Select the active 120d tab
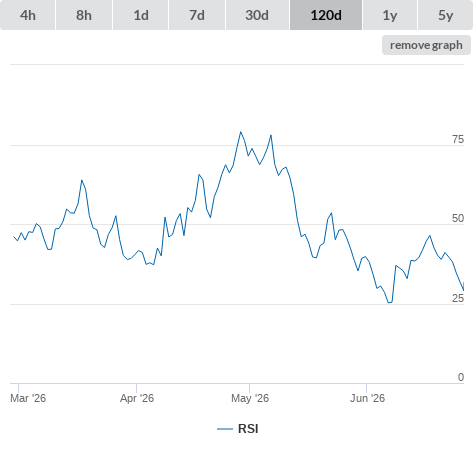 point(326,15)
